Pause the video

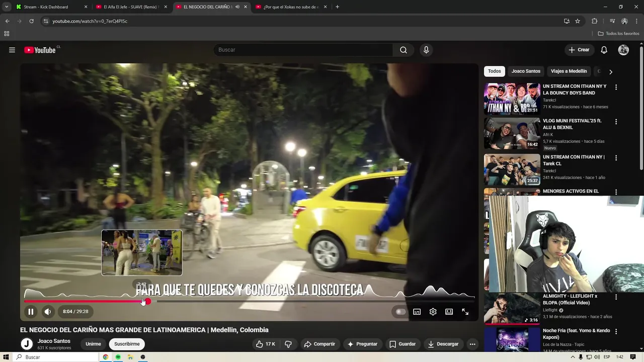31,312
